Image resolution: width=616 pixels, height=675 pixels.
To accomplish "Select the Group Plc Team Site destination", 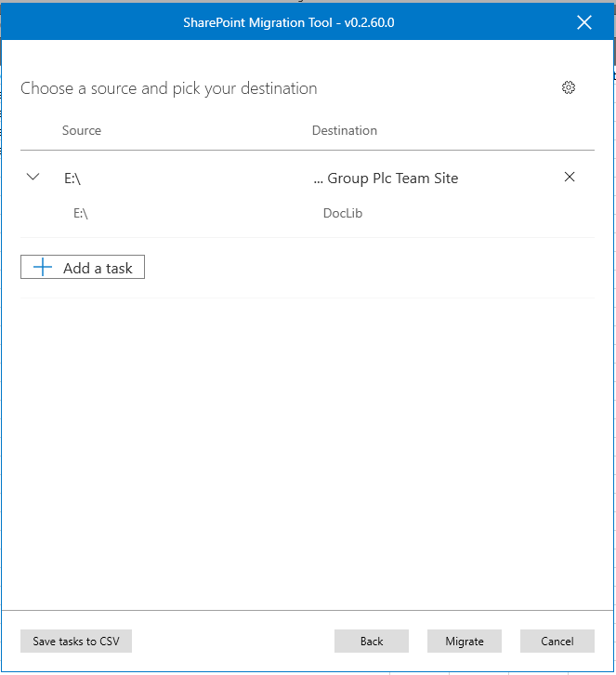I will click(386, 179).
